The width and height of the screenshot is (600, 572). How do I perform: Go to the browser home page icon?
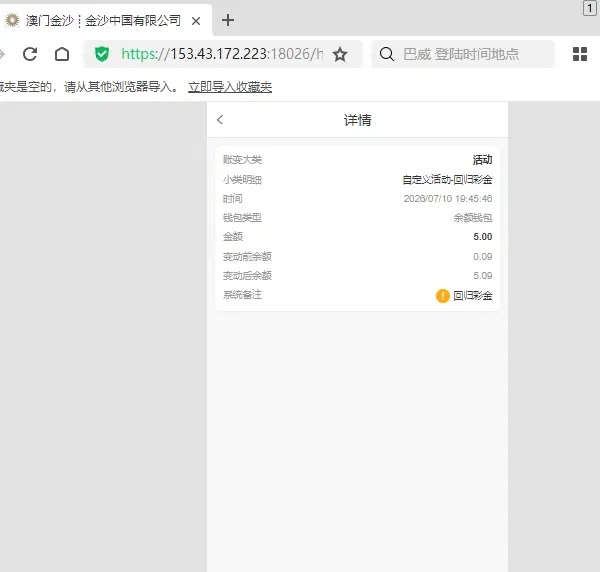point(62,54)
